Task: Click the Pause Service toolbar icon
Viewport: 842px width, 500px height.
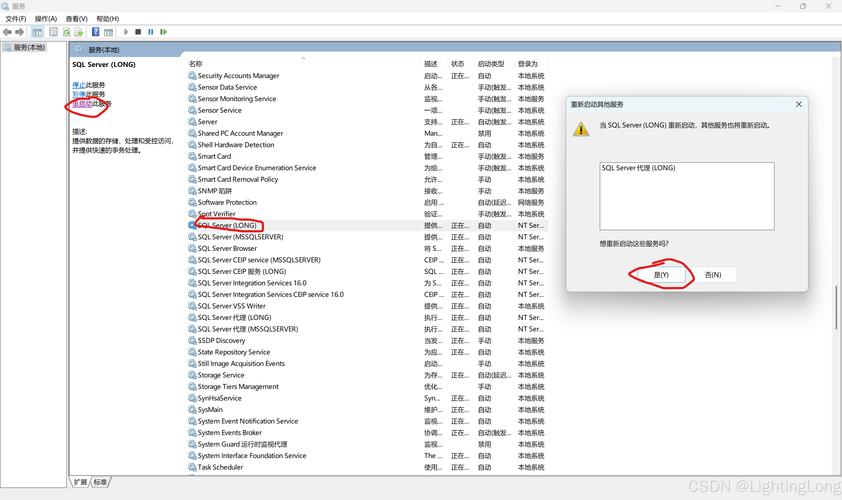Action: pos(151,32)
